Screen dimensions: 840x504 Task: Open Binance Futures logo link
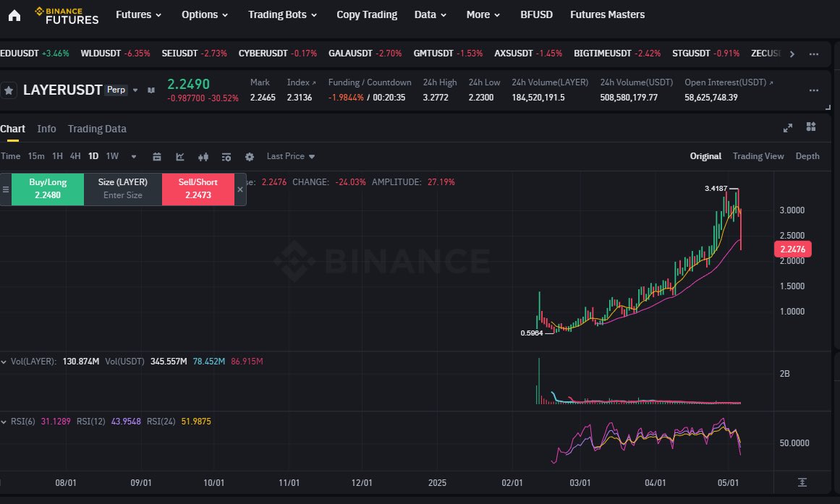tap(67, 15)
